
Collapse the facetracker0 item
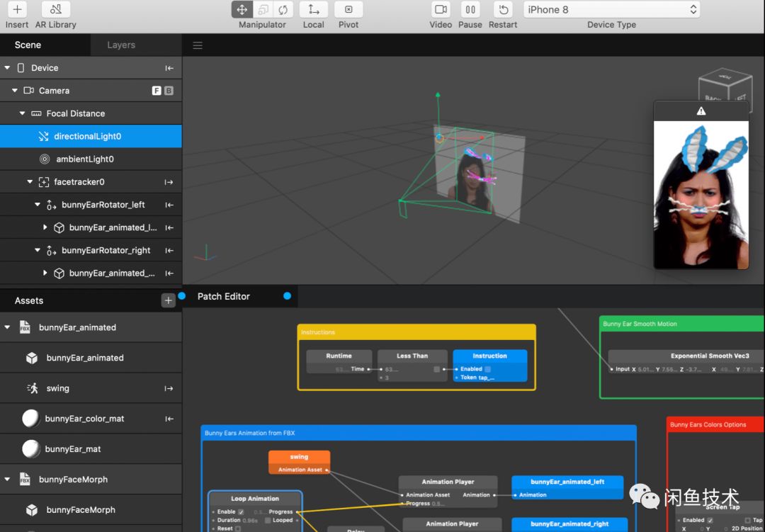[30, 181]
